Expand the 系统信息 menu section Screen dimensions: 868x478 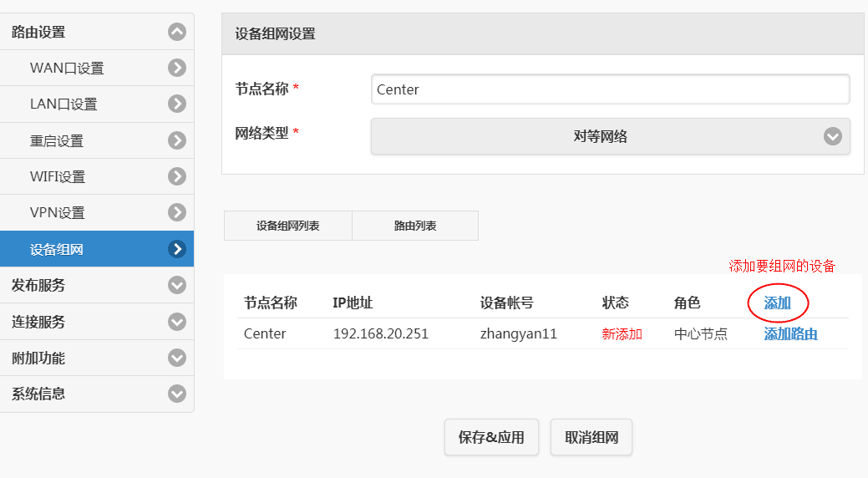pyautogui.click(x=176, y=394)
